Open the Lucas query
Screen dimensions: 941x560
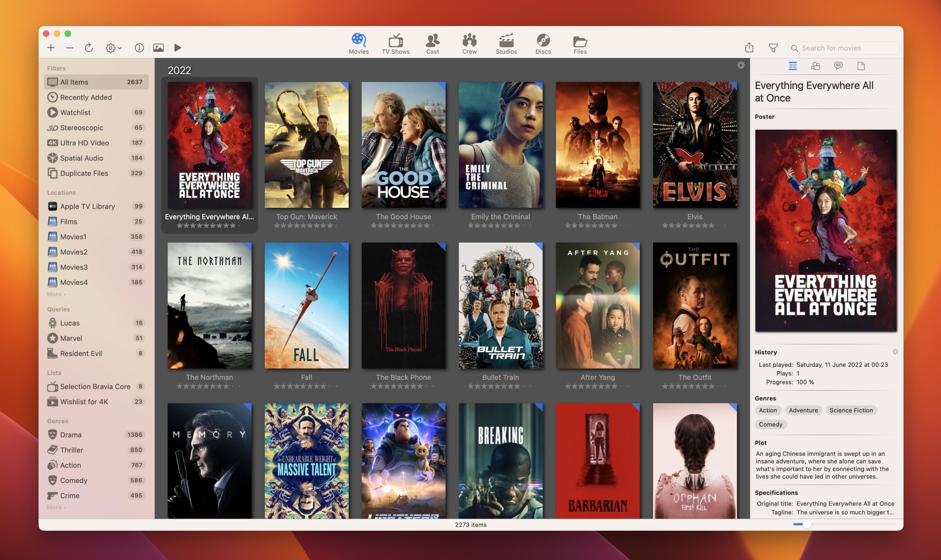pyautogui.click(x=96, y=323)
